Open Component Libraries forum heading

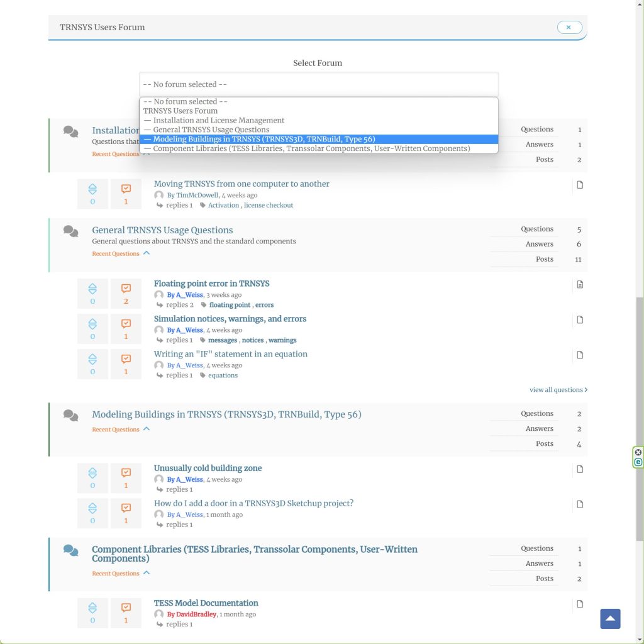coord(255,553)
